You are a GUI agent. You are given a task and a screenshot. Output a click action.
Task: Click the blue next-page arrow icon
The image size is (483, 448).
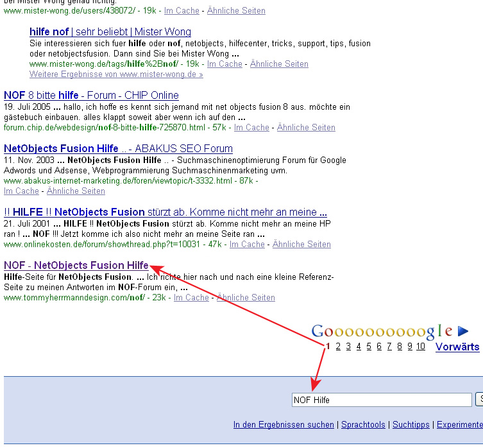point(462,331)
